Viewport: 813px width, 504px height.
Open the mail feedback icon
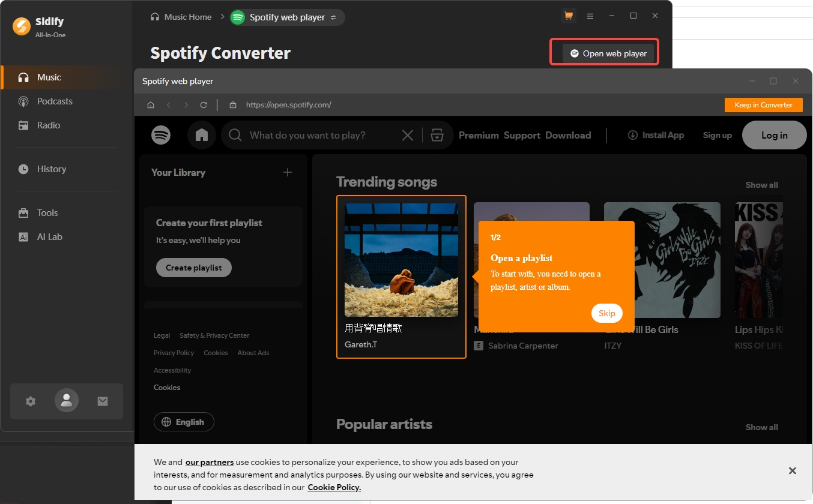(103, 401)
